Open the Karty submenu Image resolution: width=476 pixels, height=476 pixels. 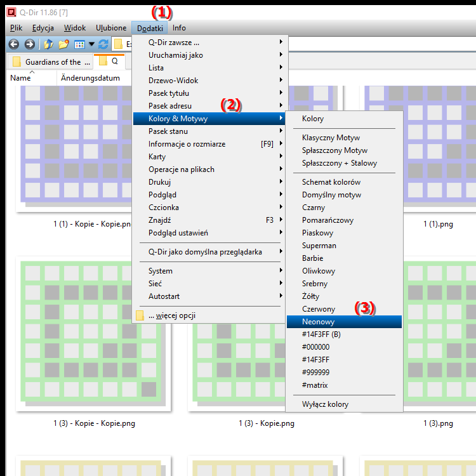pyautogui.click(x=209, y=157)
